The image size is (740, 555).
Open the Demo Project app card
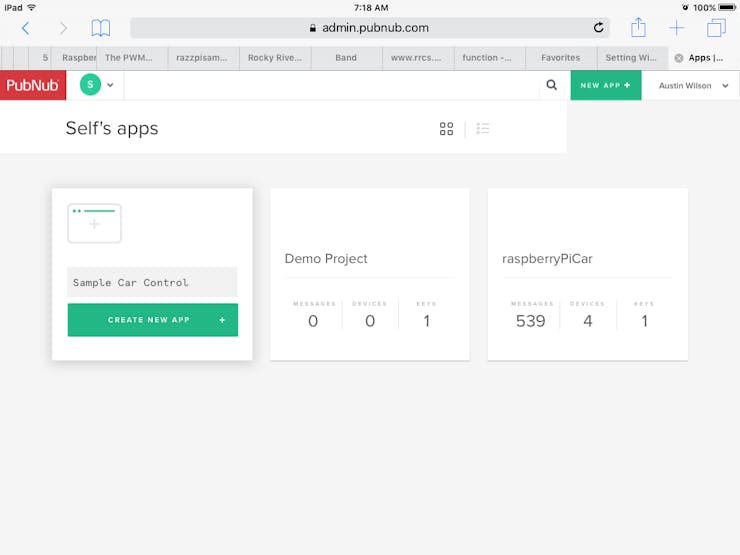(x=370, y=274)
